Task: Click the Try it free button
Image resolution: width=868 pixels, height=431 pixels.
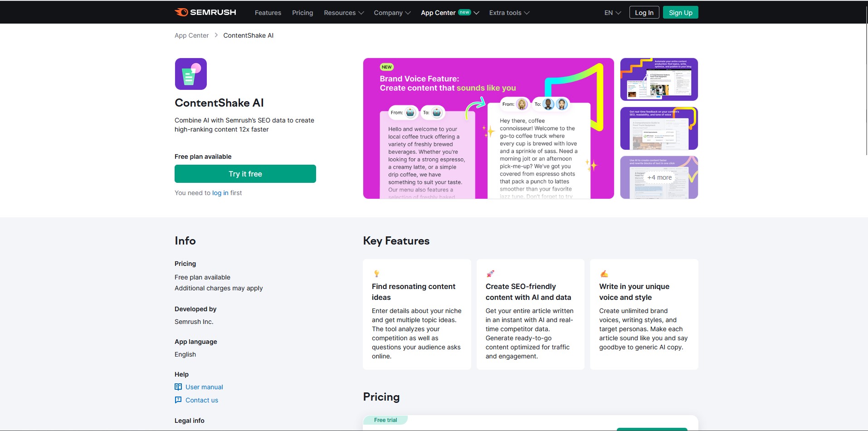Action: coord(245,174)
